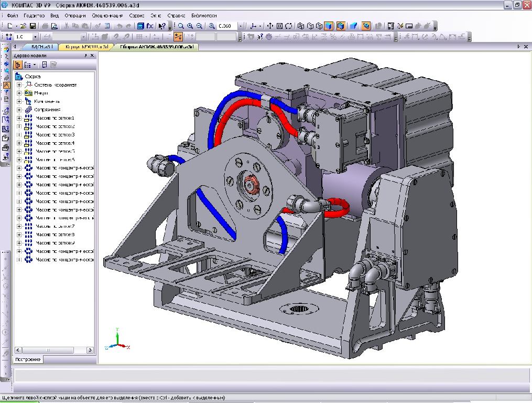
Task: Toggle the highlighted orange snap button
Action: 178,37
